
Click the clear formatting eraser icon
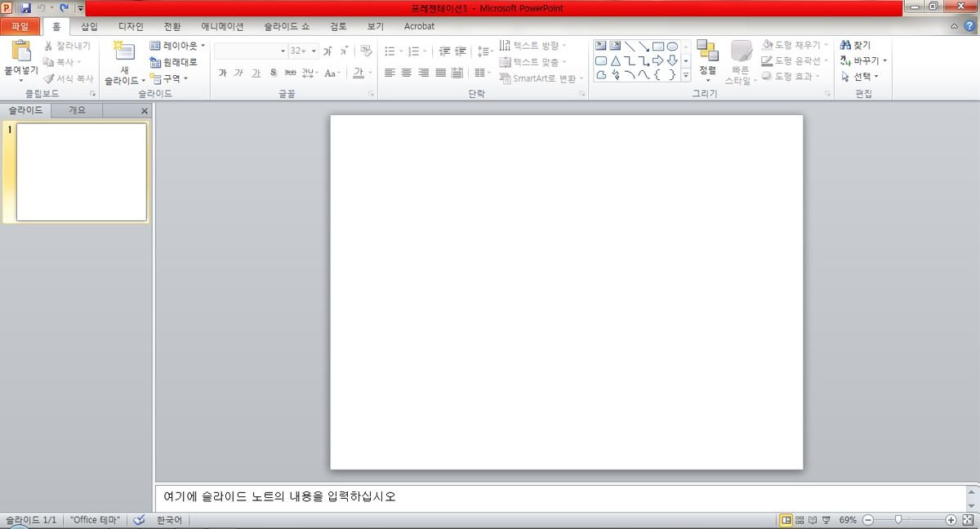point(366,51)
